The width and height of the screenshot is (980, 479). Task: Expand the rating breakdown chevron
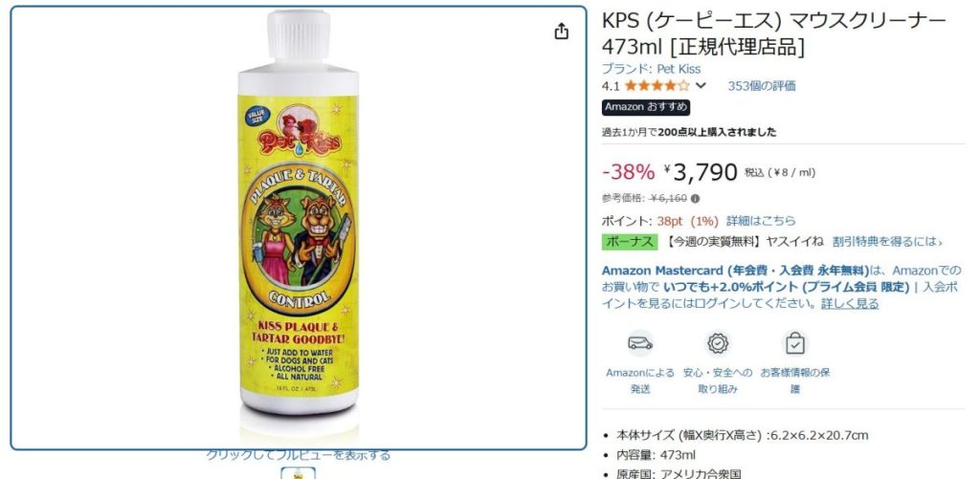pyautogui.click(x=702, y=85)
